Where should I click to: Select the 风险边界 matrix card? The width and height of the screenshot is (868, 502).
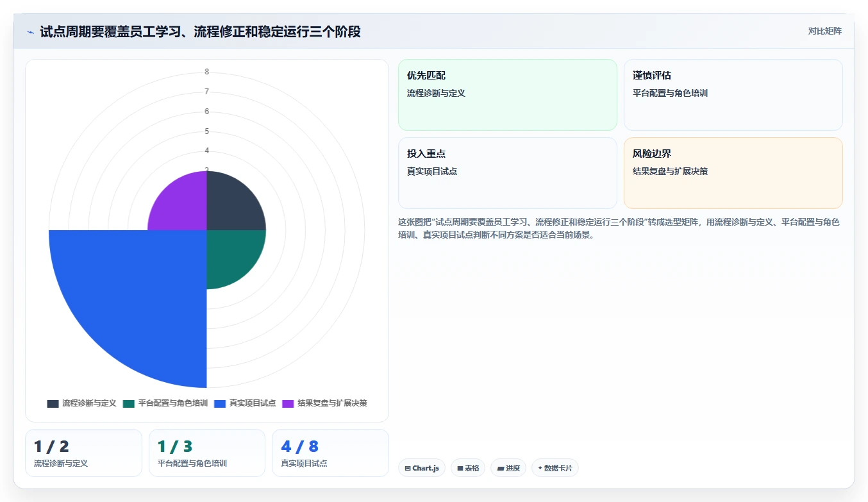pyautogui.click(x=733, y=173)
